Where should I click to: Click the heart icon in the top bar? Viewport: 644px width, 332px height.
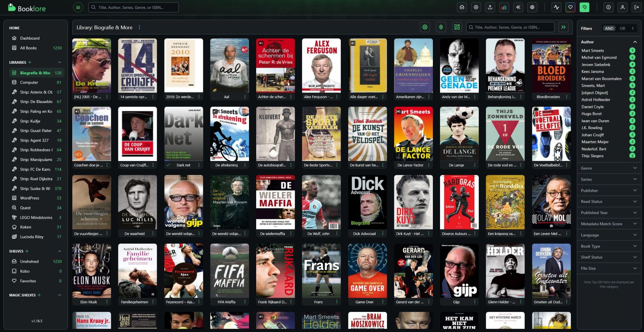(570, 7)
